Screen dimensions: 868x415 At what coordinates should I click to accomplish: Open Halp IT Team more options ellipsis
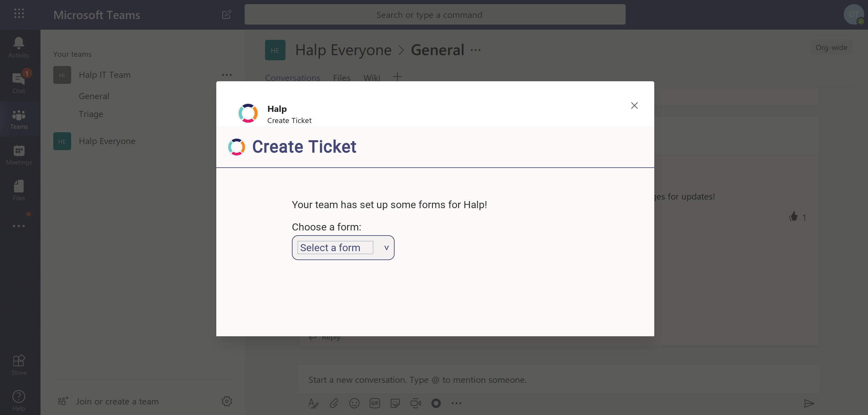(226, 75)
